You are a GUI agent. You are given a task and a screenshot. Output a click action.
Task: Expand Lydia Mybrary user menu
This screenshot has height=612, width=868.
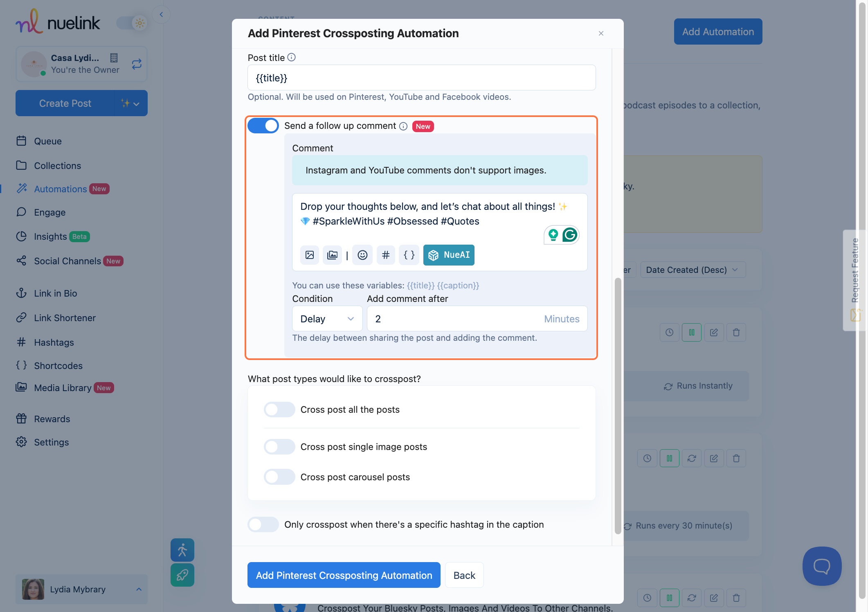click(139, 589)
